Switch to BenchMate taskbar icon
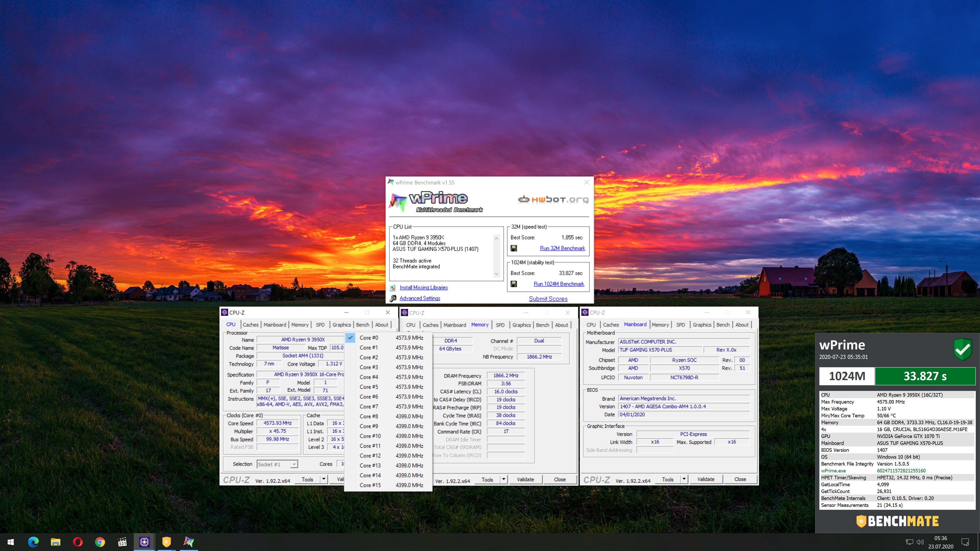980x551 pixels. click(x=166, y=542)
